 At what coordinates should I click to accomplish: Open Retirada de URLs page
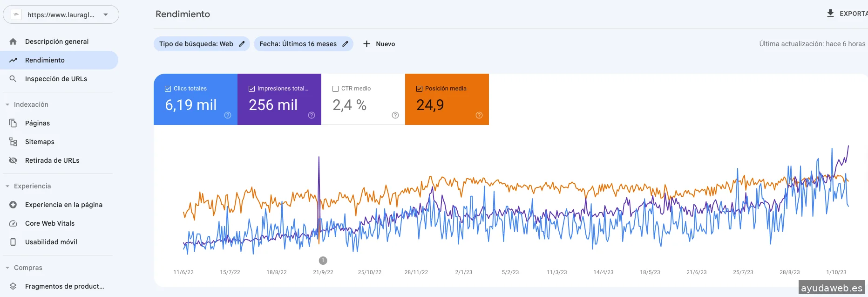click(52, 160)
